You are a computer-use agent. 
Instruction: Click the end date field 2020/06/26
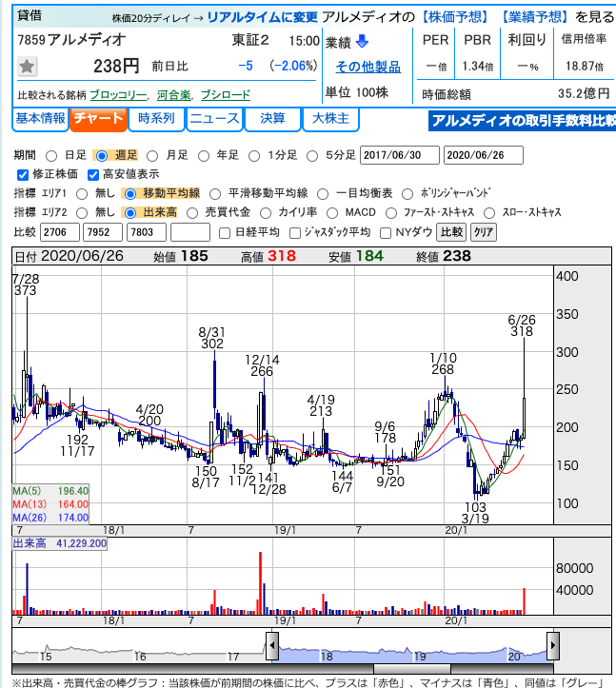tap(484, 155)
